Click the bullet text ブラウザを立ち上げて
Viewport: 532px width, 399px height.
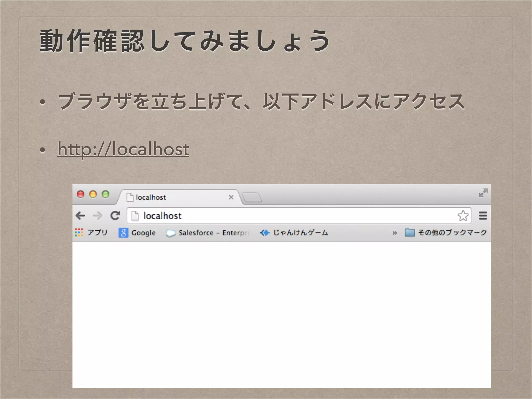pos(151,101)
